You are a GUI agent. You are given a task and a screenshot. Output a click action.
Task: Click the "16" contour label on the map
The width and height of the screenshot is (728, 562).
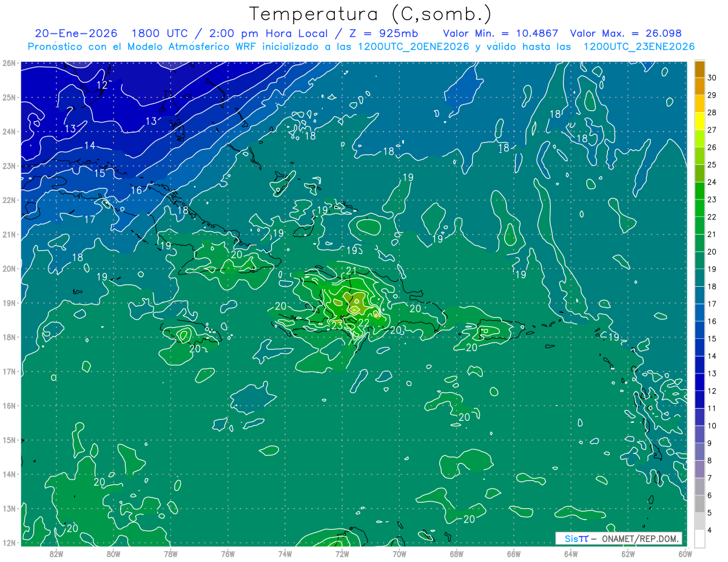(x=136, y=190)
